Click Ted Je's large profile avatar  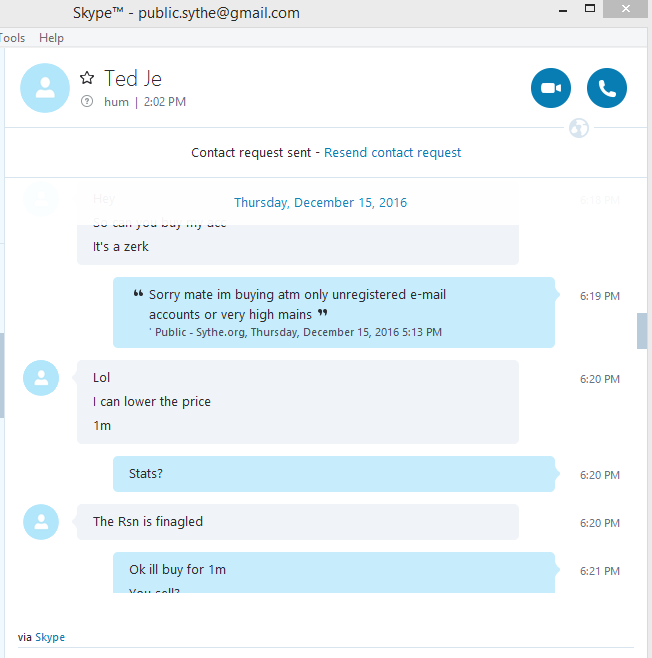(45, 88)
